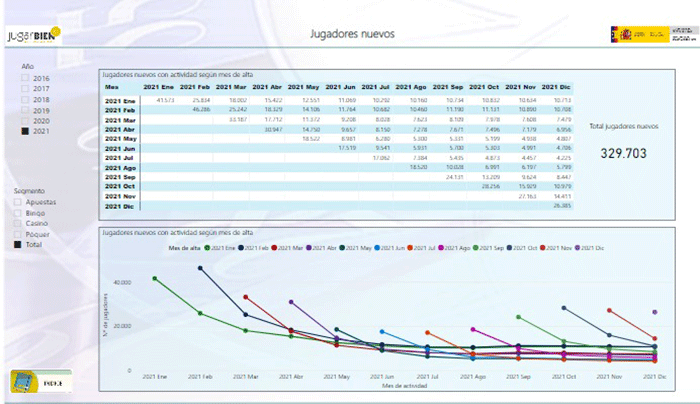The height and width of the screenshot is (404, 700).
Task: Enable the 2019 year filter
Action: tap(25, 110)
